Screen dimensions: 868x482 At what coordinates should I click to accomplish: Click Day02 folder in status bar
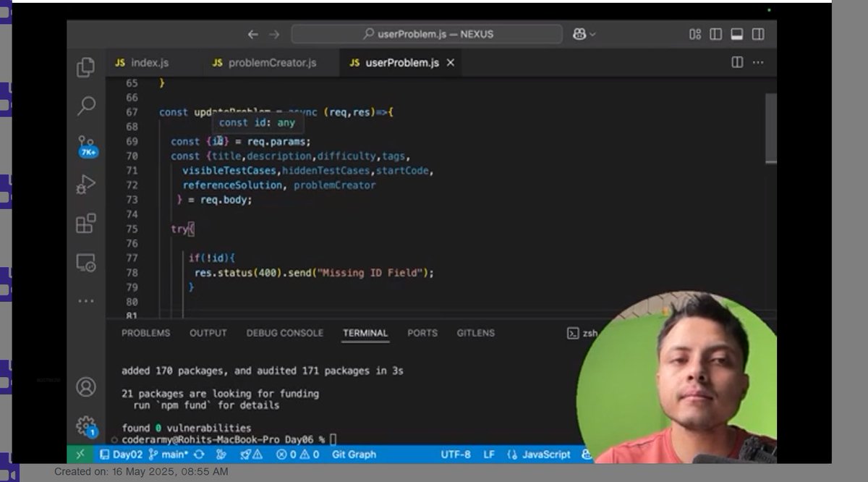coord(121,454)
